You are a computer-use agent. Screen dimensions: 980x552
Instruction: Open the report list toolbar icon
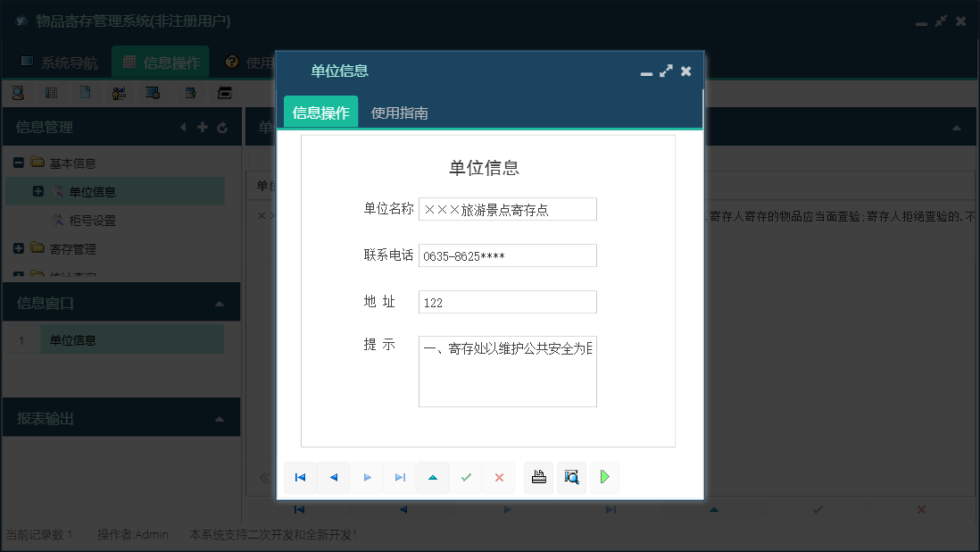[x=51, y=93]
